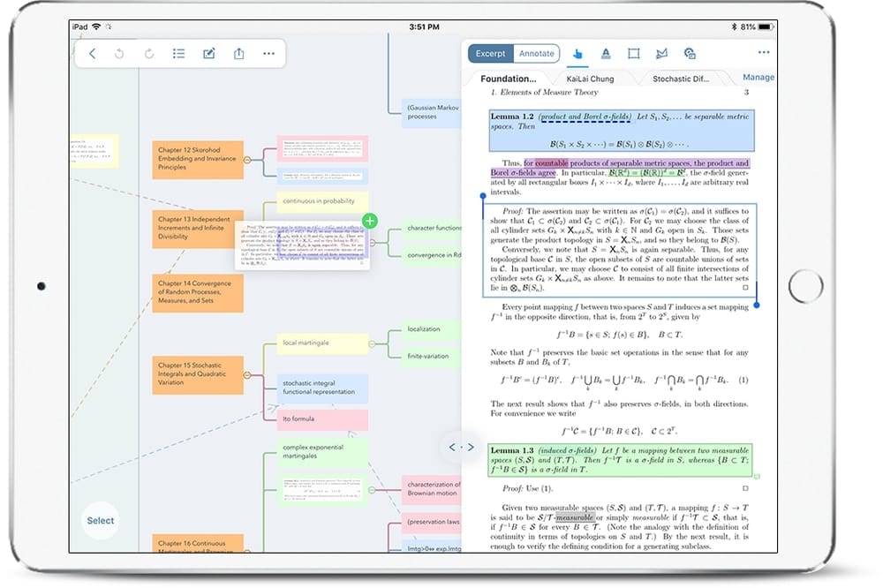Pick the lasso freeform selection tool
This screenshot has width=883, height=588.
pos(661,54)
